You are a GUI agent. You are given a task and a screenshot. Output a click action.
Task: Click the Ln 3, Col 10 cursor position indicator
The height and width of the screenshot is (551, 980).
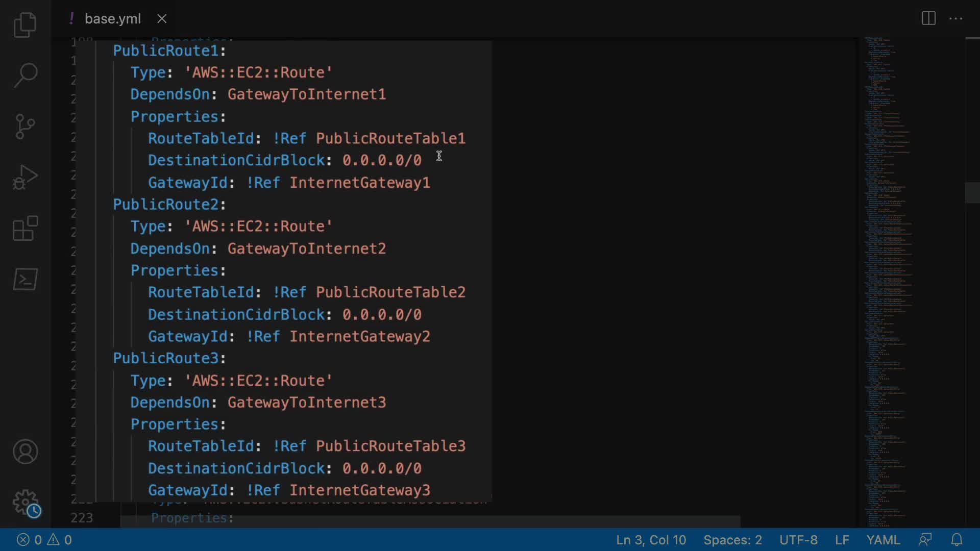point(651,540)
